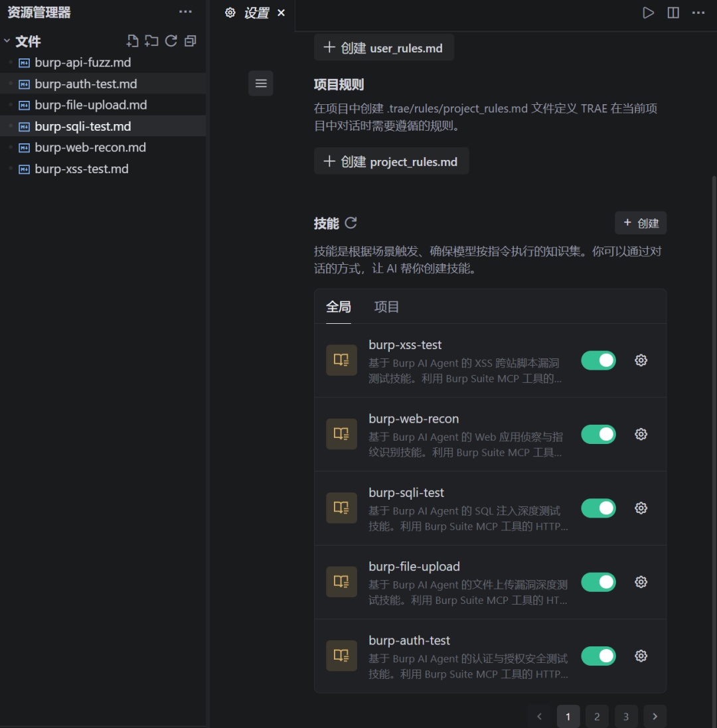The height and width of the screenshot is (728, 717).
Task: Collapse all folders in the explorer
Action: tap(191, 41)
